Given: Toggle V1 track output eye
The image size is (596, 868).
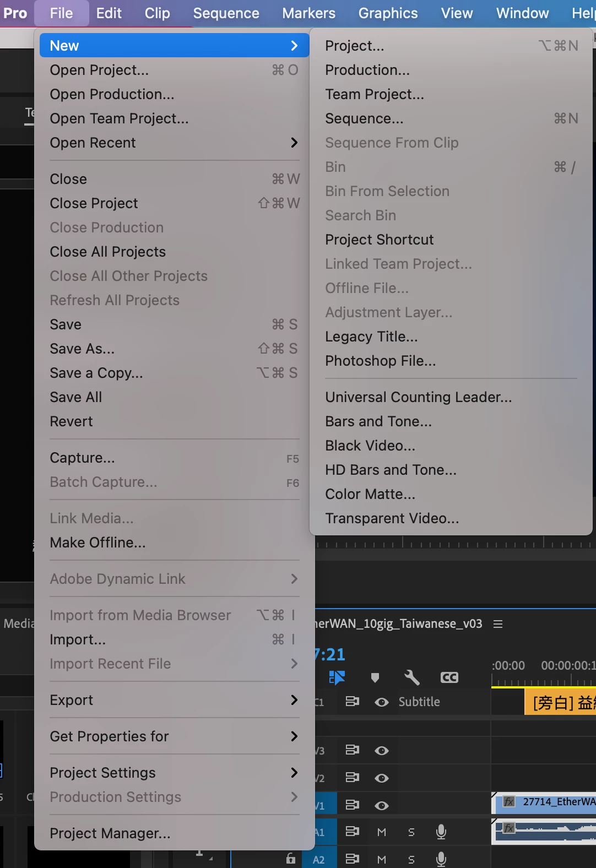Looking at the screenshot, I should (x=382, y=806).
